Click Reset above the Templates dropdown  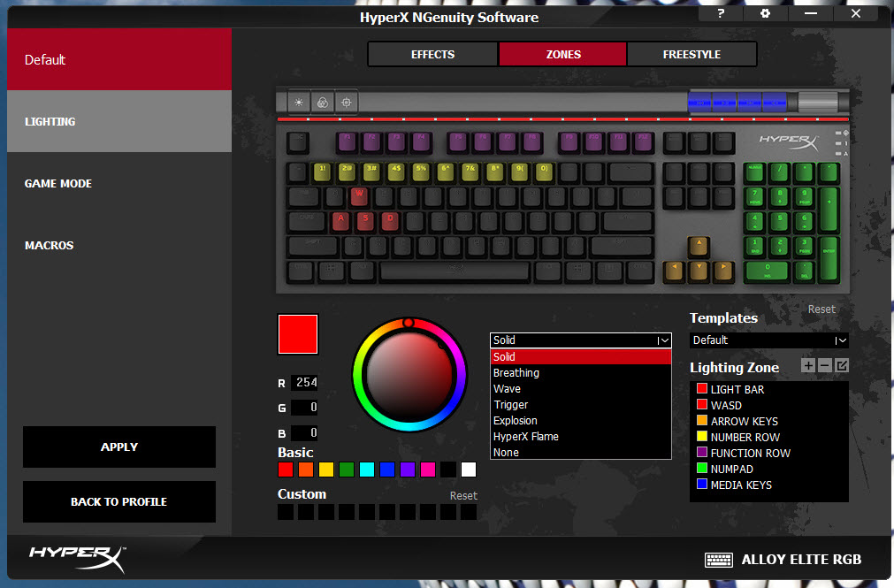pos(821,309)
